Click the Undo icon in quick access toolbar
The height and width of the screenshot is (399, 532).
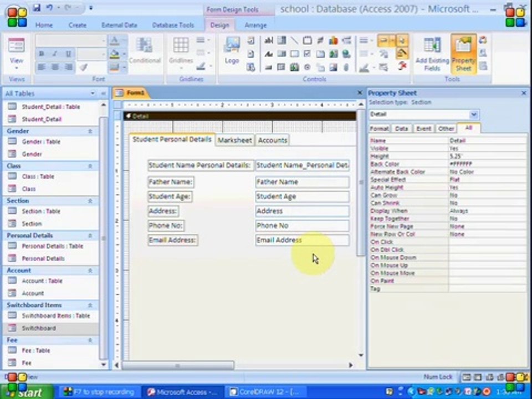click(49, 8)
